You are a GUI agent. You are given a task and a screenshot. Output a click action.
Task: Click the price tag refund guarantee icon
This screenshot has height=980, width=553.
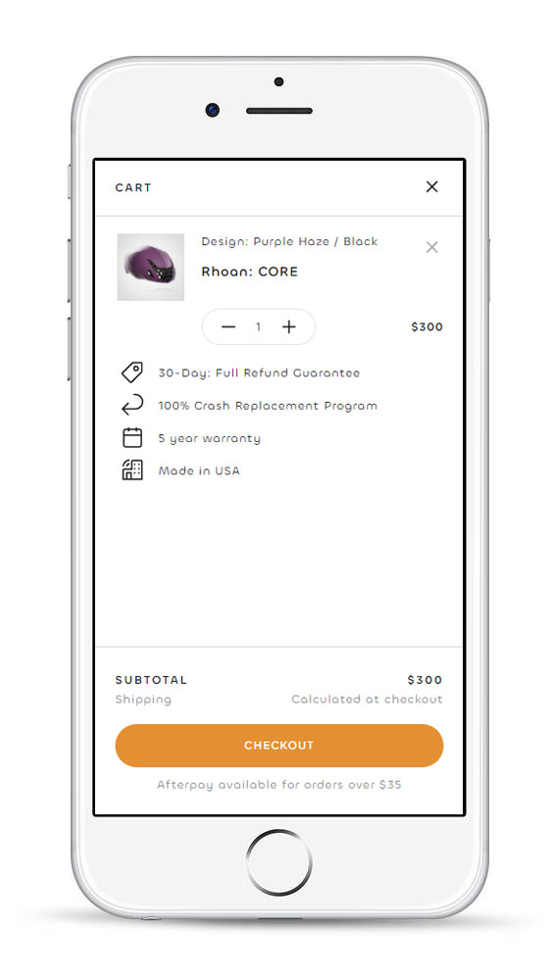132,372
